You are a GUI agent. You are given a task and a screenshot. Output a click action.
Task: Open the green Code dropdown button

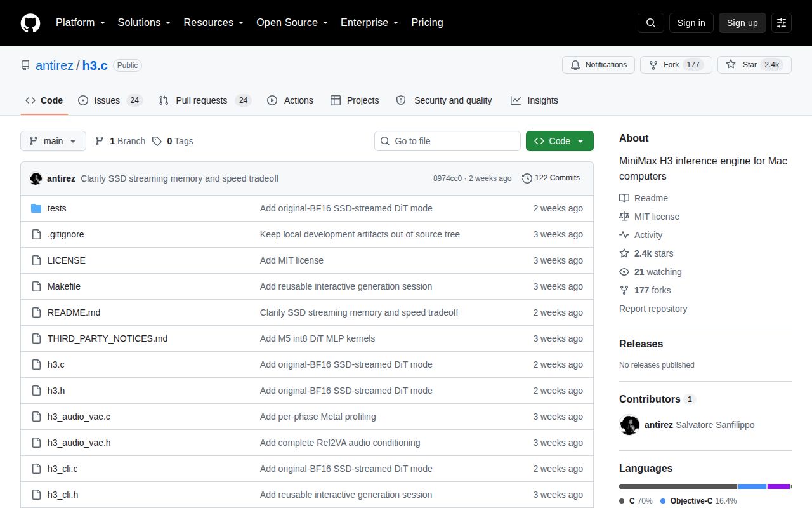560,141
